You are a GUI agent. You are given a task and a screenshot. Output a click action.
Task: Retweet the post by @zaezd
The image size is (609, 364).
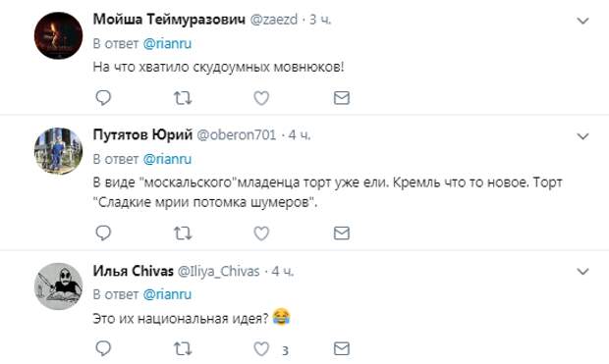[183, 98]
